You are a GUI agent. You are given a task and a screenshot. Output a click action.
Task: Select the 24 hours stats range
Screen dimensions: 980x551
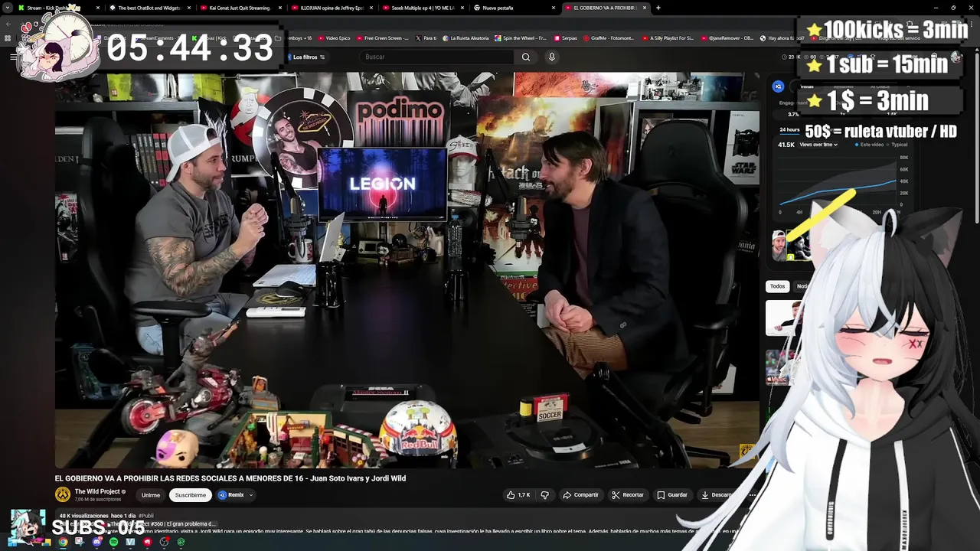(789, 130)
